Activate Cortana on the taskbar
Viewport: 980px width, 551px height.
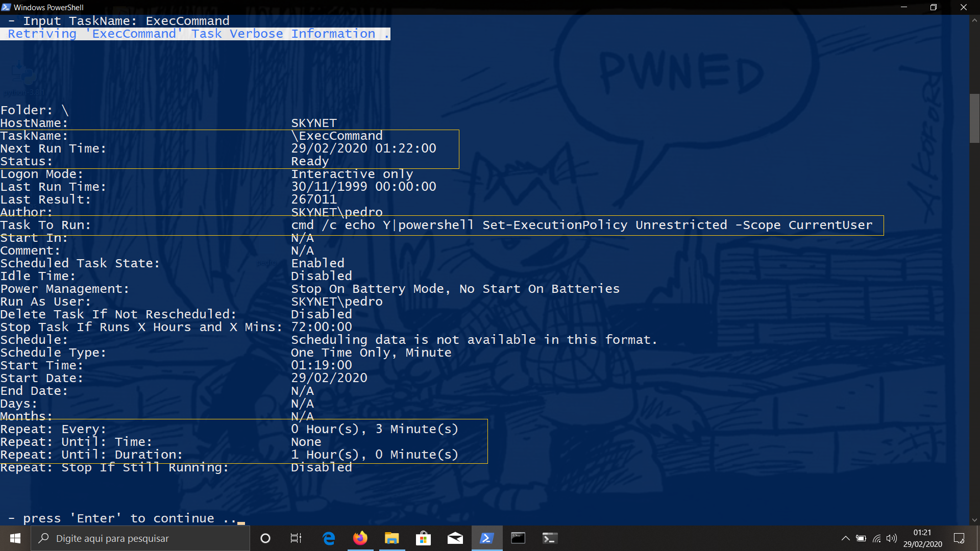(265, 538)
